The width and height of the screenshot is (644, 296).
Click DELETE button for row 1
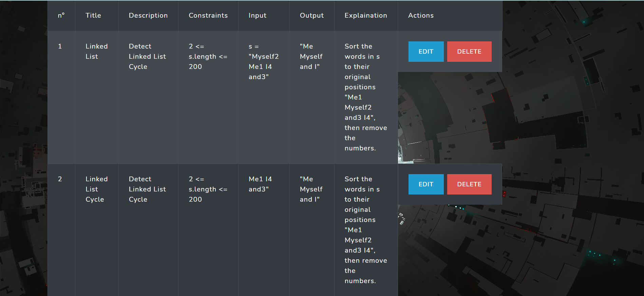469,52
